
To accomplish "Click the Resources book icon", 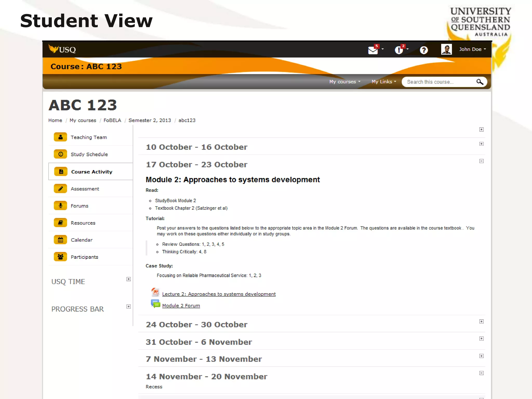I will [61, 223].
